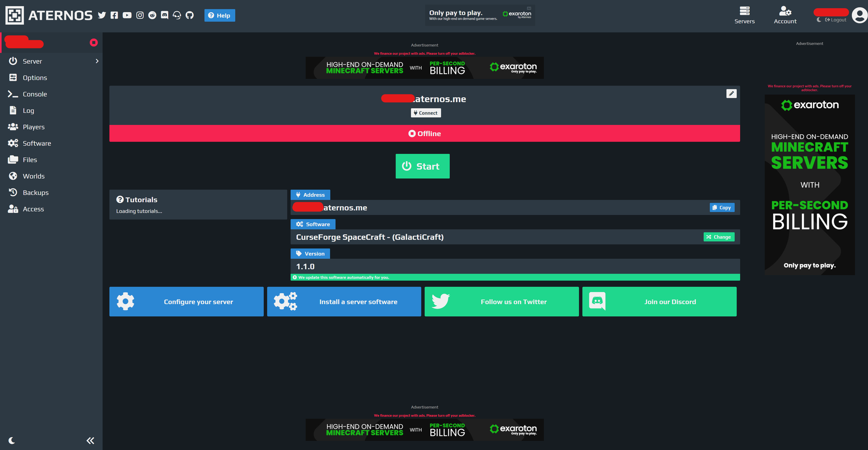
Task: Click 'Loading tutorials...' text
Action: (x=139, y=211)
